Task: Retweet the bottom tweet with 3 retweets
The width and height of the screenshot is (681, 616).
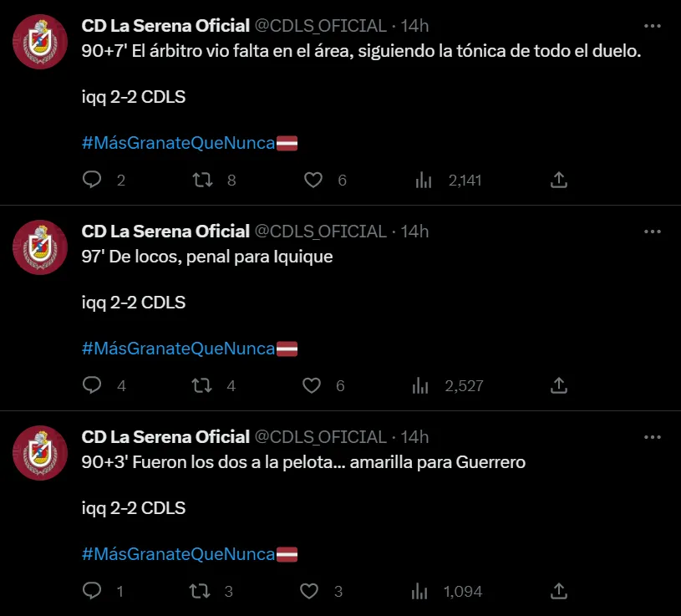Action: [x=201, y=591]
